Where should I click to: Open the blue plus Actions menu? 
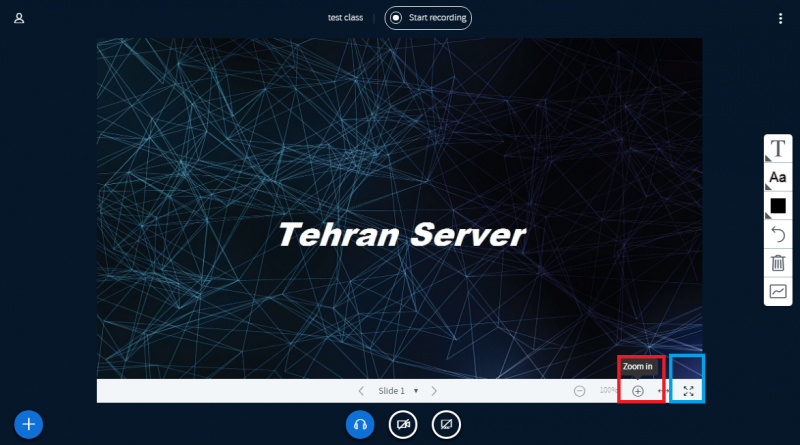pos(29,424)
